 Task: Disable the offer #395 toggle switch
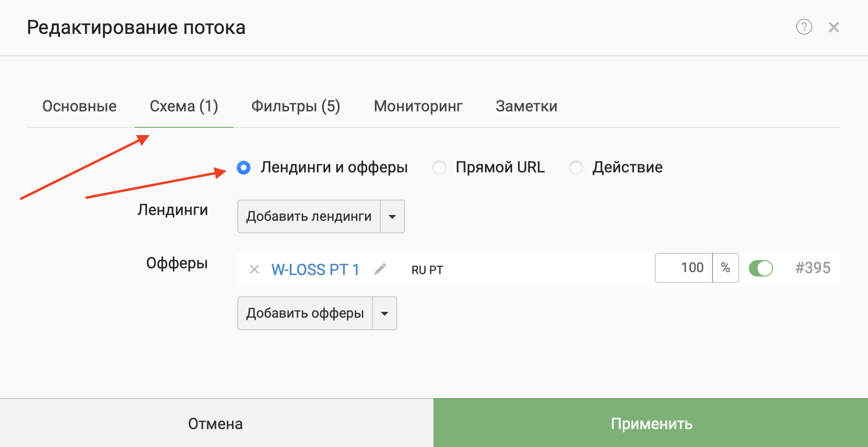(x=760, y=268)
